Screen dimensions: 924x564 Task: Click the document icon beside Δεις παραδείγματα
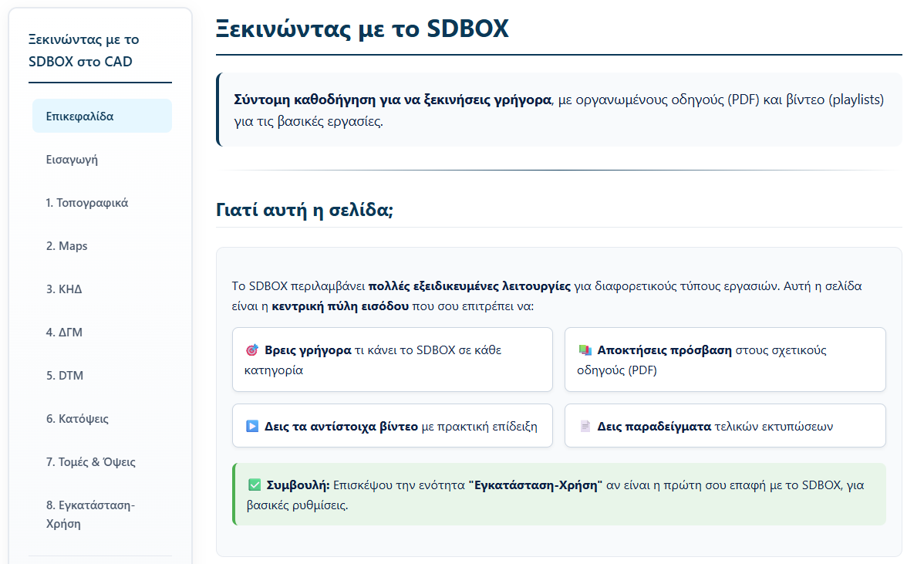(585, 427)
